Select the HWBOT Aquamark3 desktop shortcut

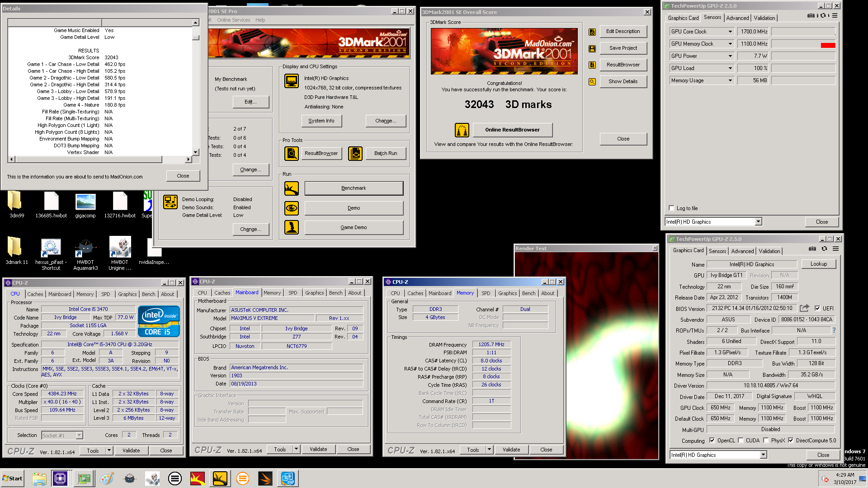coord(85,254)
